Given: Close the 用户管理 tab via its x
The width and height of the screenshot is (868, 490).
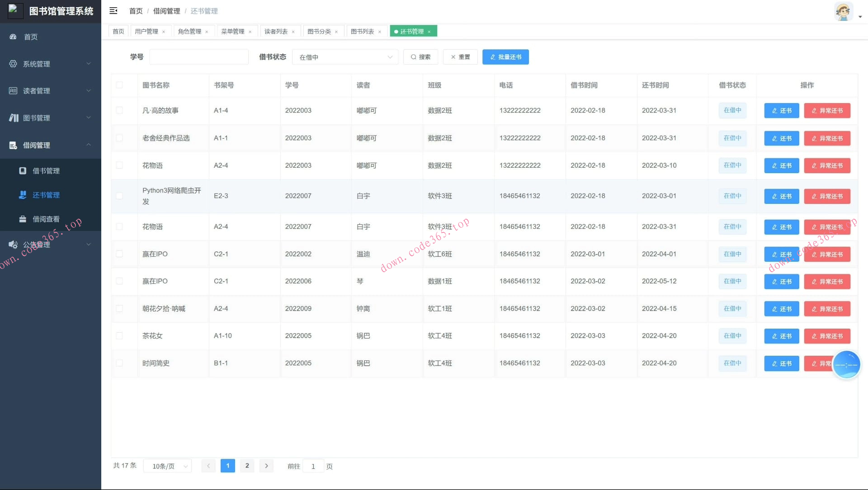Looking at the screenshot, I should tap(164, 32).
